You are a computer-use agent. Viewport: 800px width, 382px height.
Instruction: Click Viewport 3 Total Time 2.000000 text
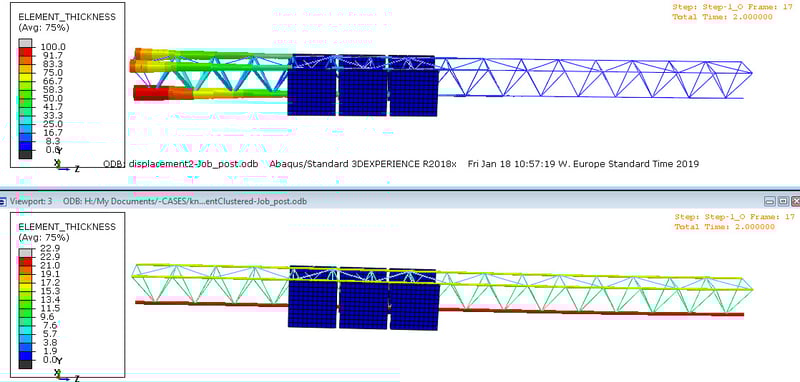[724, 226]
